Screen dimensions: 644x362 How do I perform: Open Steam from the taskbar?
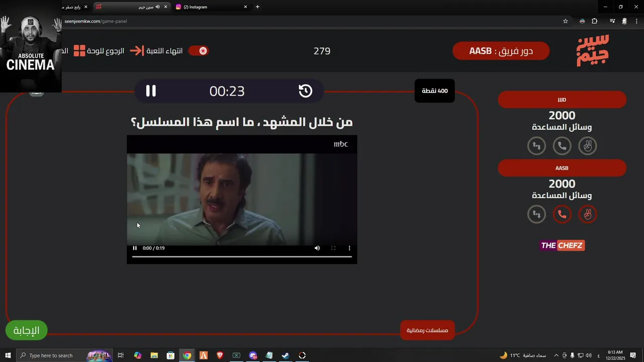point(285,355)
